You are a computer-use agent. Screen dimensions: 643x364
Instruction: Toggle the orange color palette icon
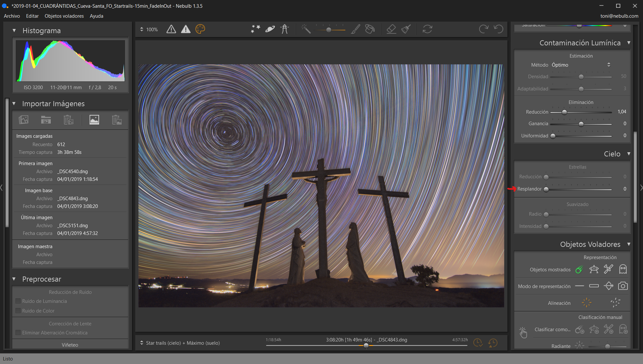click(x=200, y=29)
